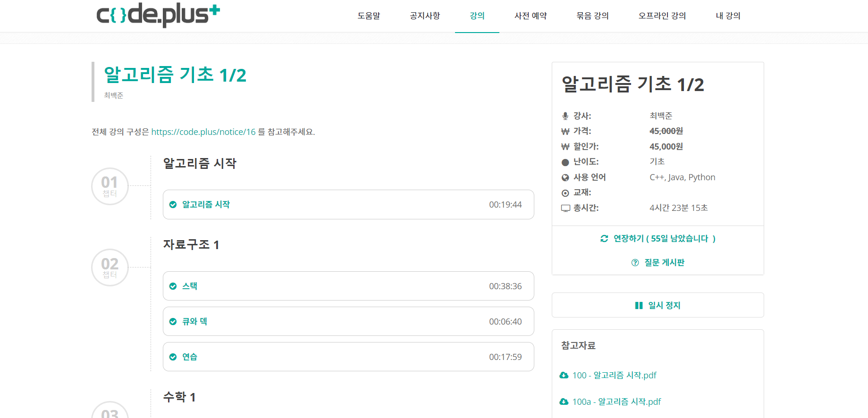
Task: Open the 묶음 강의 menu
Action: [592, 16]
